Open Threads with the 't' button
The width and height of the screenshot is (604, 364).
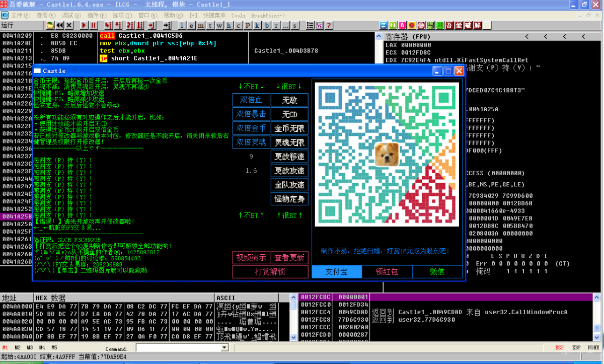point(210,25)
